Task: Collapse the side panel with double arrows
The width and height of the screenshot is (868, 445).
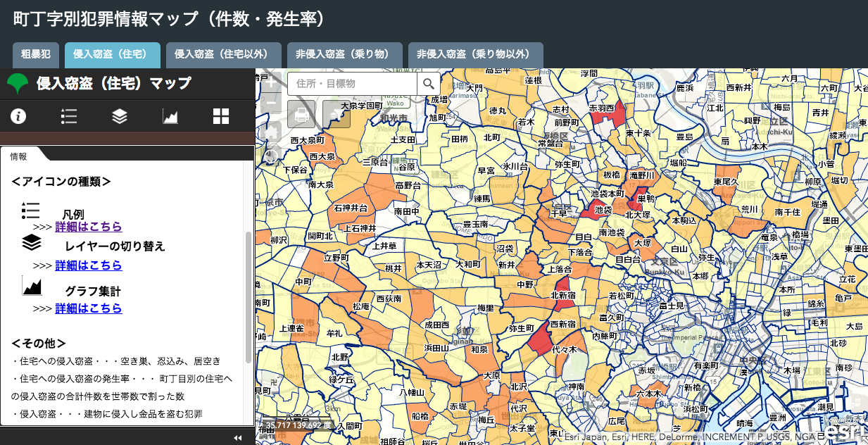Action: click(238, 438)
